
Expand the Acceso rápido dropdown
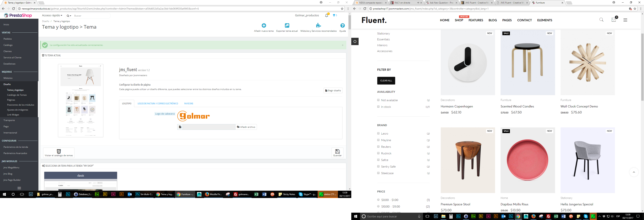(x=52, y=16)
